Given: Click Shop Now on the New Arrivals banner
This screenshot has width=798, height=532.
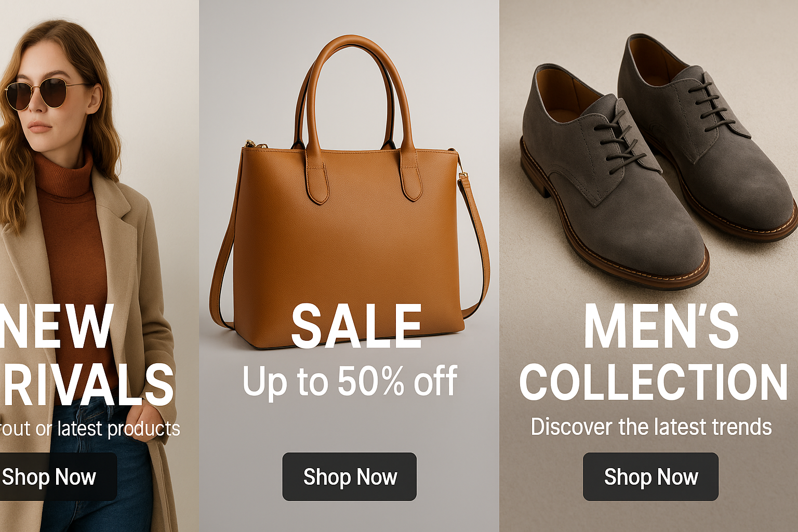Looking at the screenshot, I should click(57, 476).
